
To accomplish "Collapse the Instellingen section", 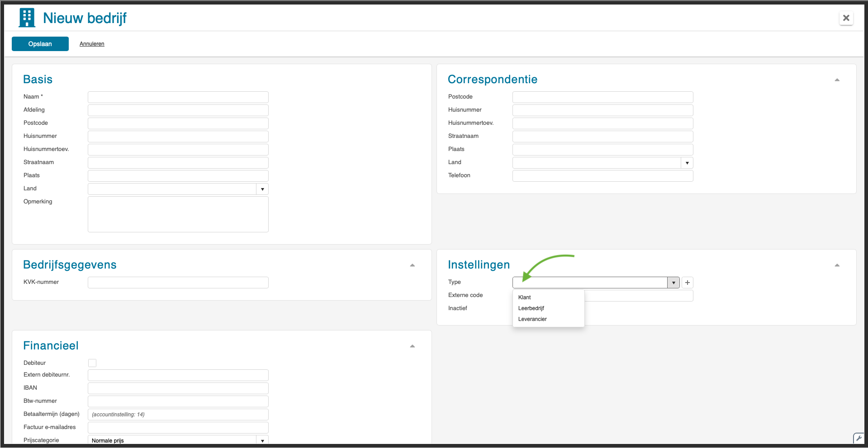I will (x=837, y=265).
